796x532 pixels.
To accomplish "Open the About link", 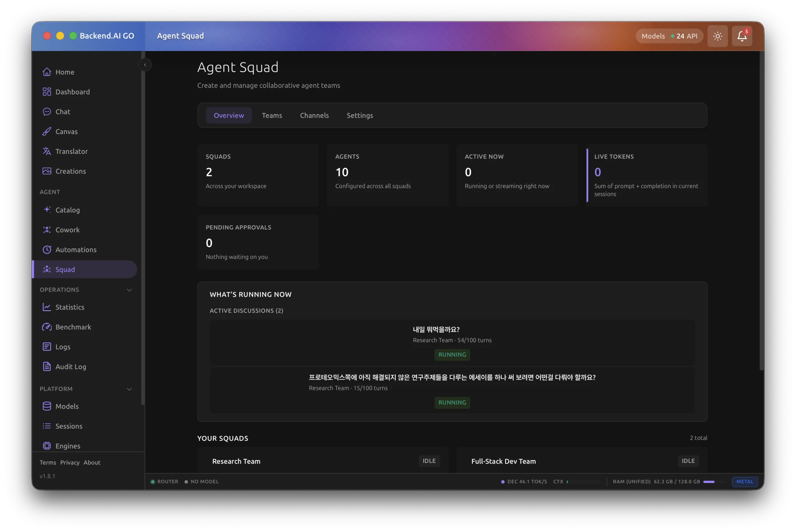I will [92, 462].
